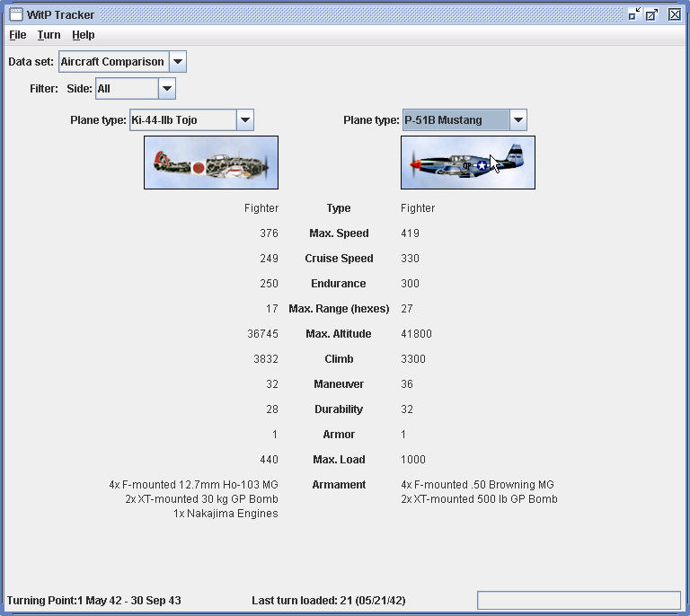
Task: Click '4x F-mounted .50 Browning MG' text
Action: click(x=477, y=485)
